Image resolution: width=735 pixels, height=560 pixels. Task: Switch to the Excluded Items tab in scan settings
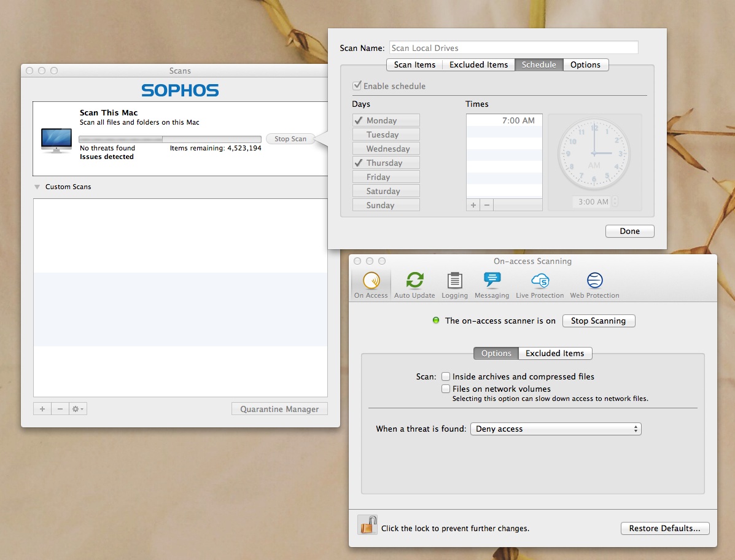(478, 64)
